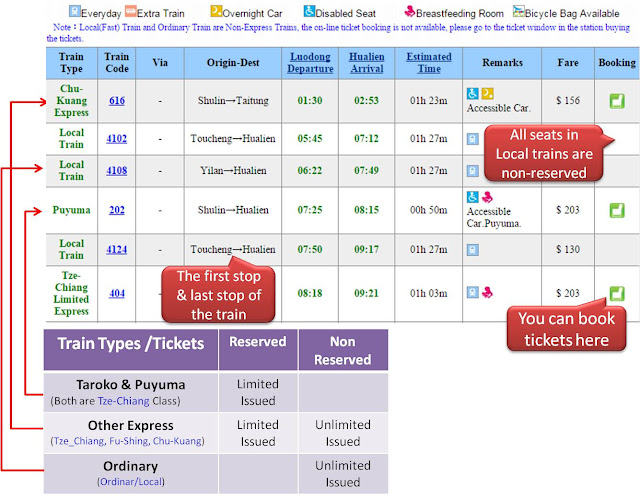640x500 pixels.
Task: Click the Ordinary row label
Action: [131, 473]
